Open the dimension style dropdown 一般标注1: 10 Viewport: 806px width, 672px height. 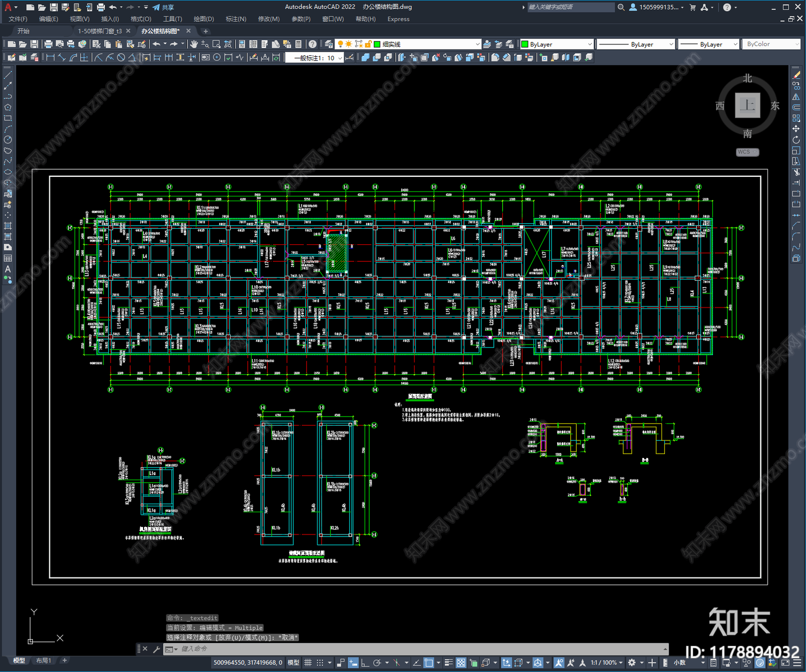314,58
